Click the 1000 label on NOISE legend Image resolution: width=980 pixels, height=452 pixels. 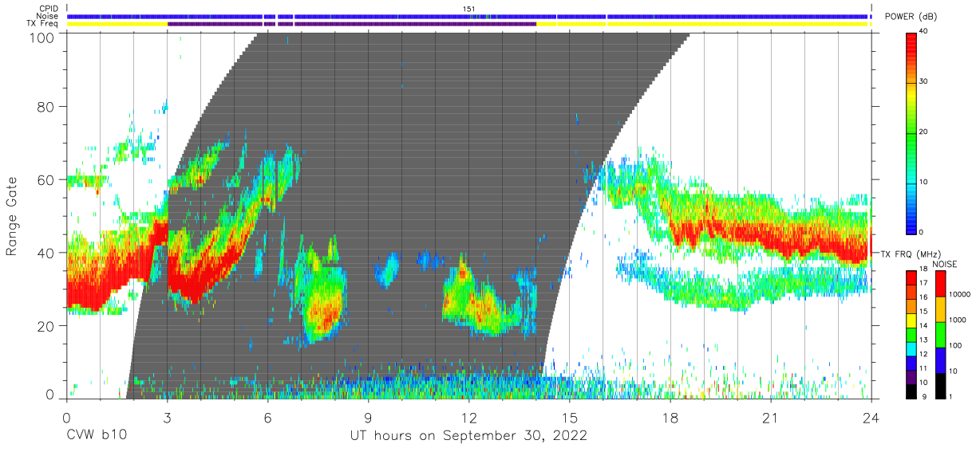[958, 320]
